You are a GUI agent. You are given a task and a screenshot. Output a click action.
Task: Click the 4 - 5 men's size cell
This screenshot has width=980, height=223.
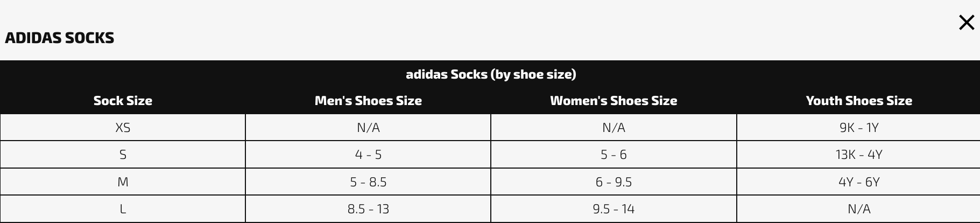tap(368, 155)
